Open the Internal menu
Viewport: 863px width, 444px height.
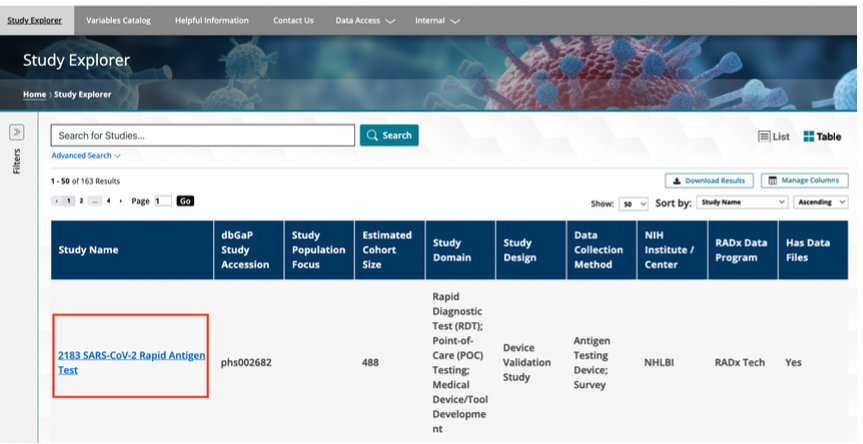tap(438, 20)
